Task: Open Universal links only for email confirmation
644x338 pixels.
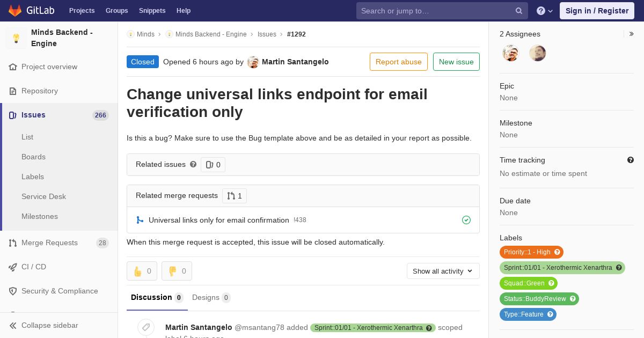Action: tap(219, 220)
